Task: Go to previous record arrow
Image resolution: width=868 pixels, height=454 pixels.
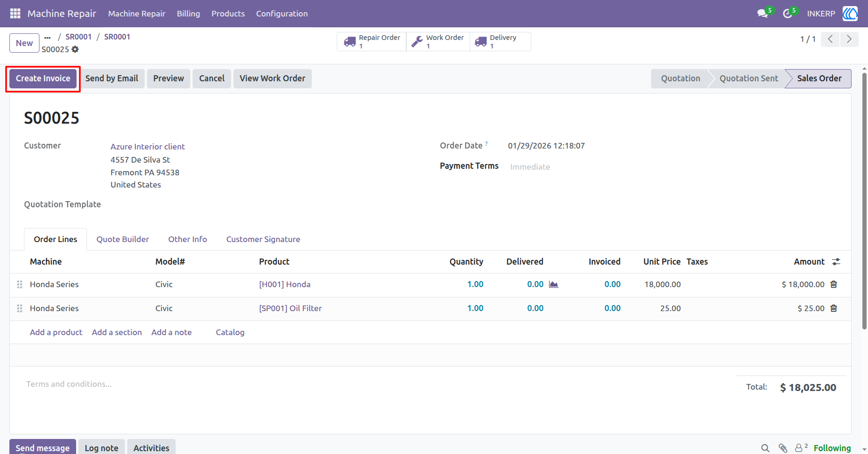Action: (830, 39)
